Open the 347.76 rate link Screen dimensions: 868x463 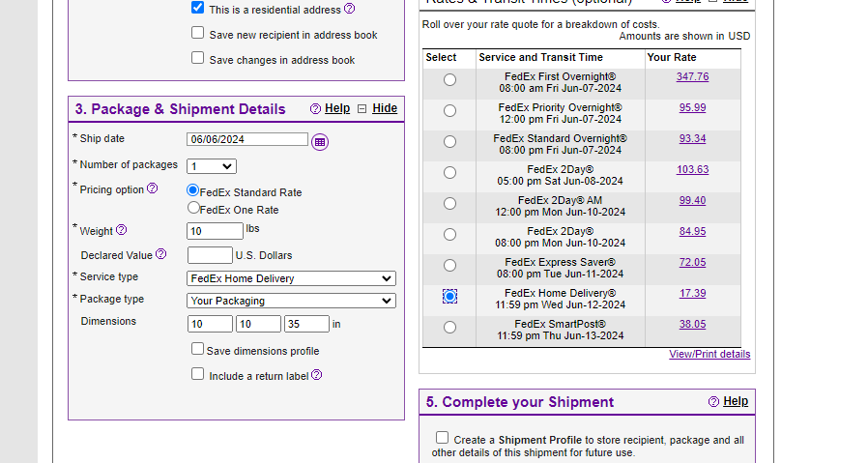692,76
